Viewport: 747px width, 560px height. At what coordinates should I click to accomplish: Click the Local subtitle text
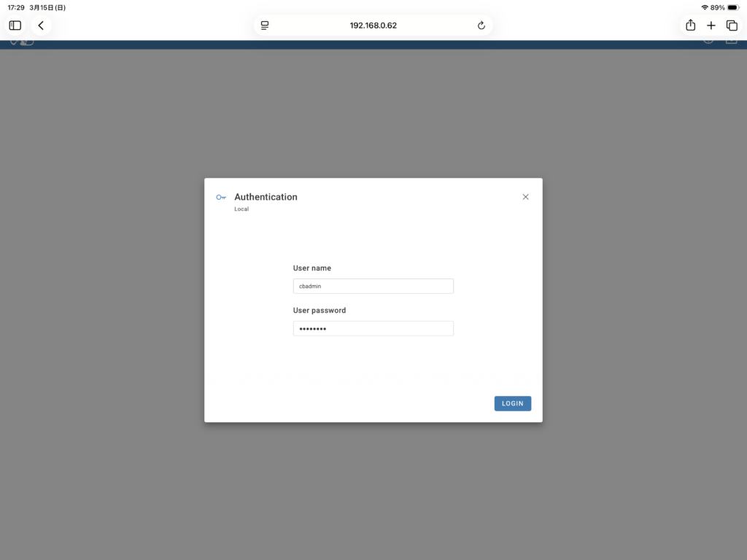coord(241,209)
